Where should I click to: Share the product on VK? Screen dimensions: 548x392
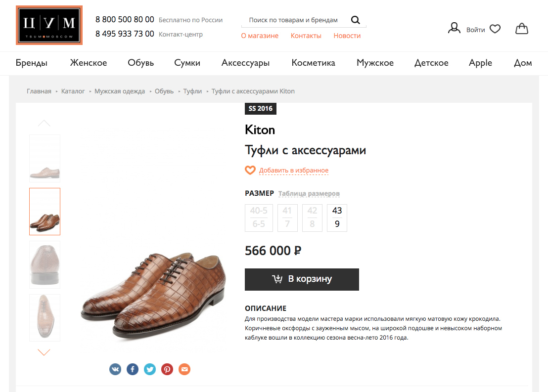(115, 369)
